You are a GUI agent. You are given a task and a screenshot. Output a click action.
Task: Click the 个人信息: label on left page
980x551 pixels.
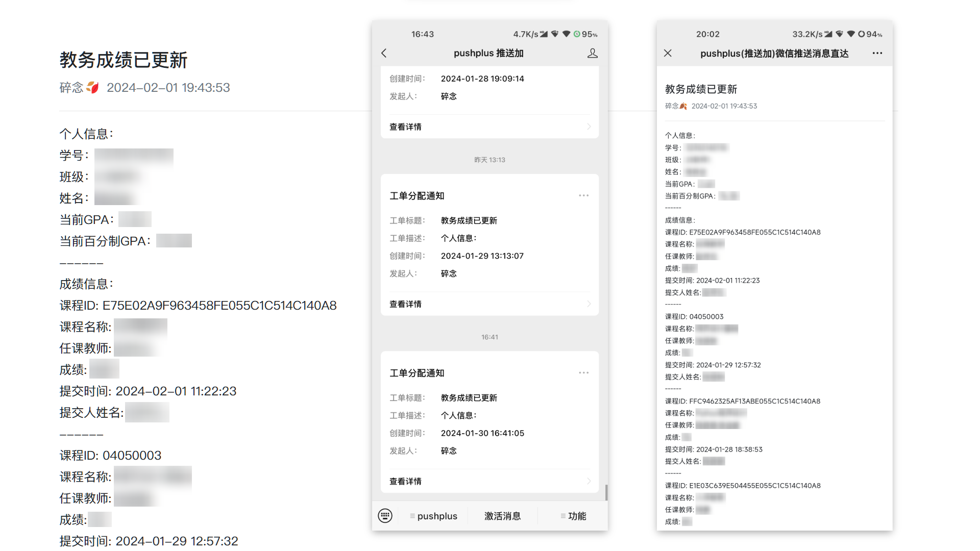(x=86, y=134)
